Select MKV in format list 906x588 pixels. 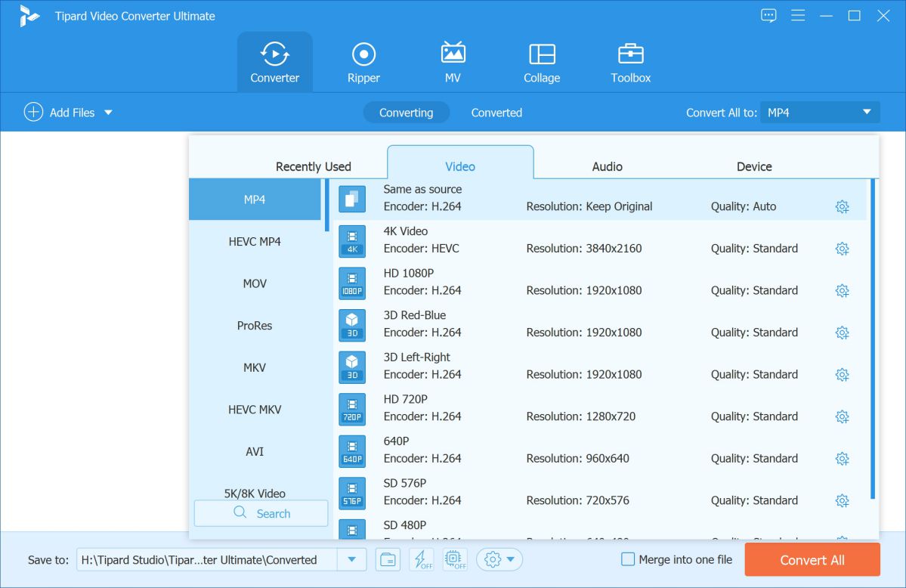coord(255,368)
